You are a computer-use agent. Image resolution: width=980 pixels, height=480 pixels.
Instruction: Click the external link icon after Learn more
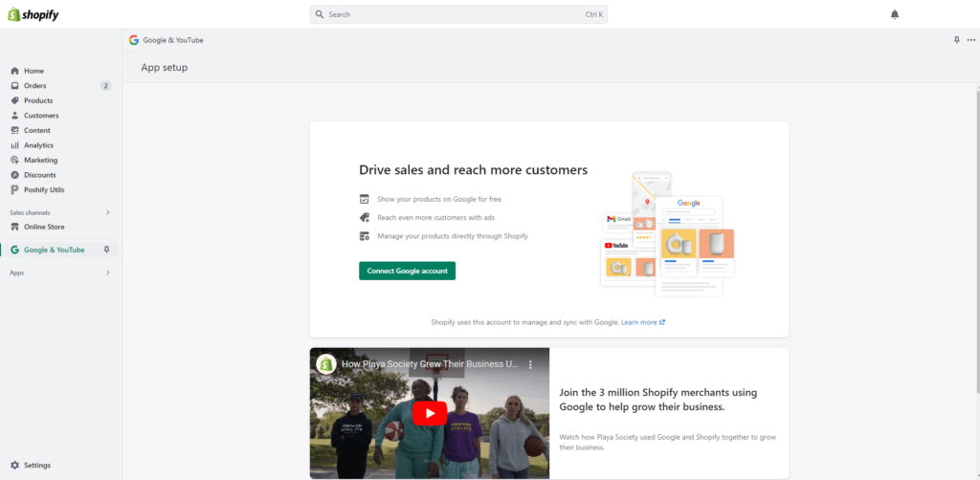662,322
